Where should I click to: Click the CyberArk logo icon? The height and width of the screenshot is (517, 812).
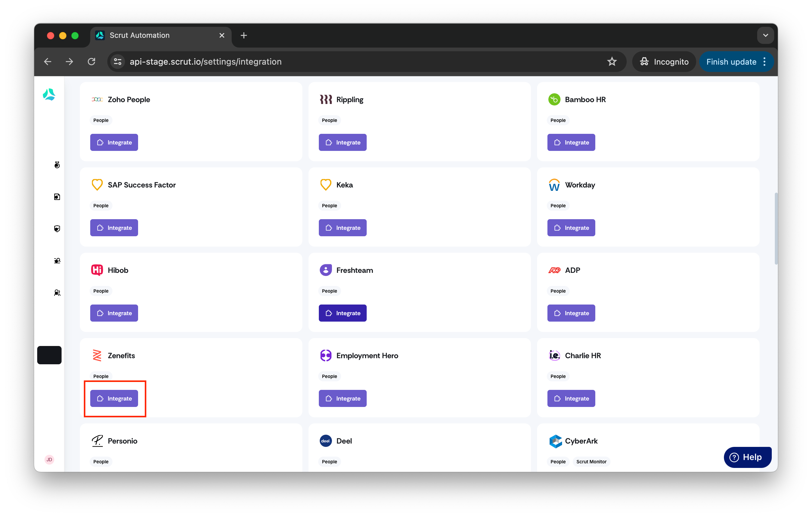[555, 441]
